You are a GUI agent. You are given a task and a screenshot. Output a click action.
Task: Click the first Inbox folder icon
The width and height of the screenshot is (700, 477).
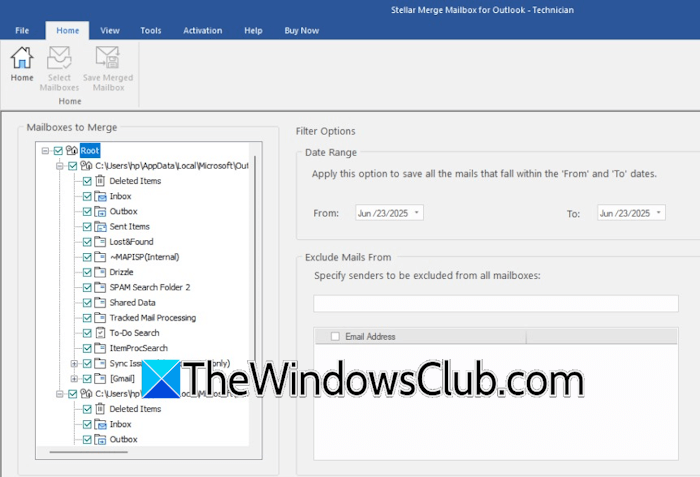(100, 196)
